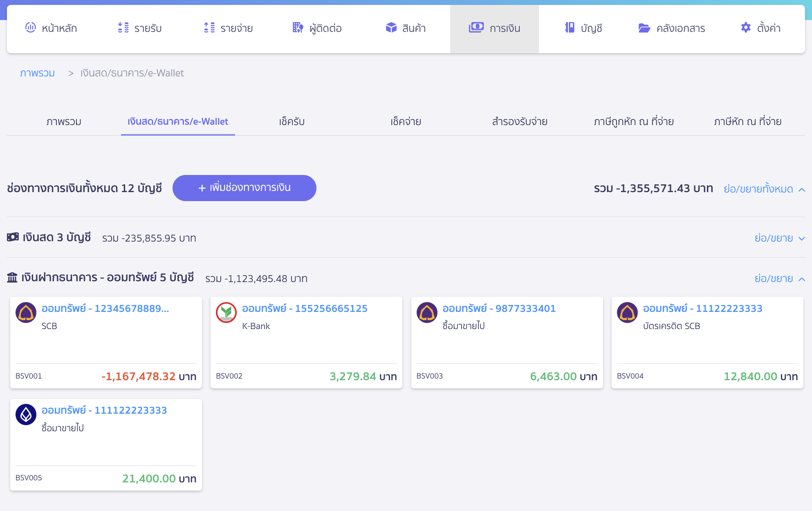The width and height of the screenshot is (812, 511).
Task: Click the เพิ่มช่องทางการเงิน button
Action: coord(244,188)
